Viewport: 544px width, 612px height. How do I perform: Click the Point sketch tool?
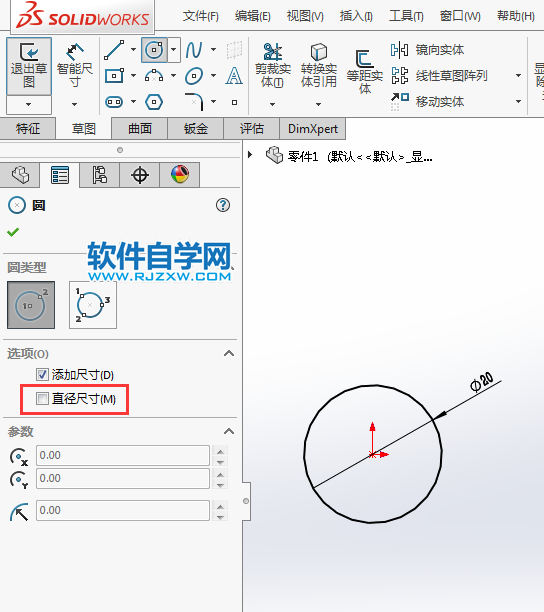(x=234, y=102)
